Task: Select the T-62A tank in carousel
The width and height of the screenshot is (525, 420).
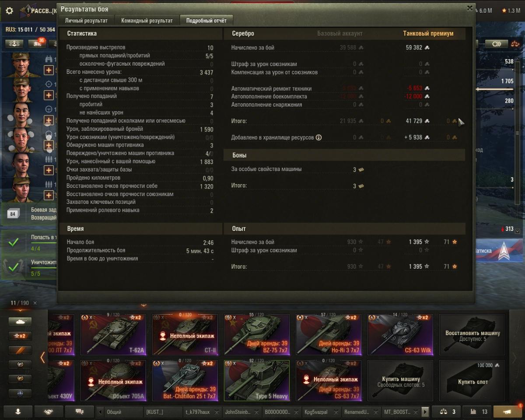Action: pyautogui.click(x=113, y=335)
